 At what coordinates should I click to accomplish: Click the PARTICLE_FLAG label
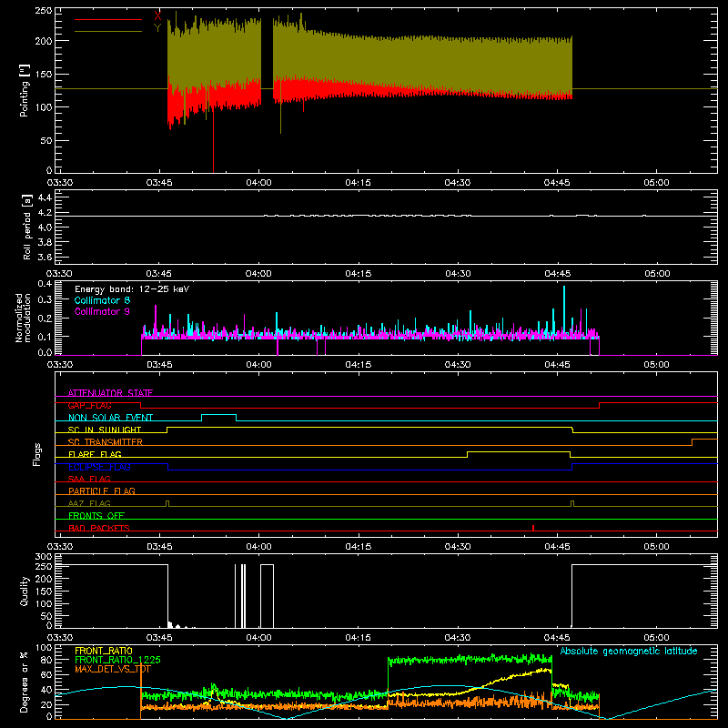coord(102,491)
